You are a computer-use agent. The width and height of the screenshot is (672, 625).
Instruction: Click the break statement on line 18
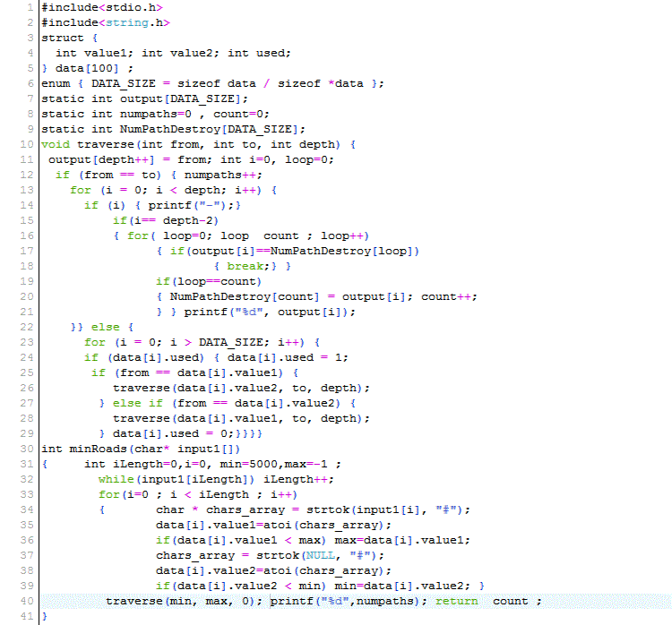coord(247,266)
